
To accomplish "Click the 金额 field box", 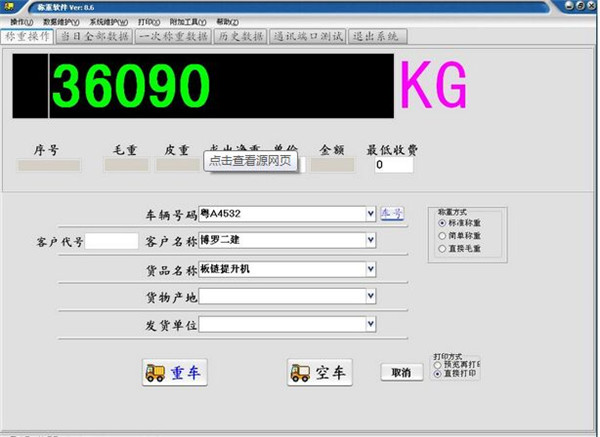I will (x=332, y=165).
